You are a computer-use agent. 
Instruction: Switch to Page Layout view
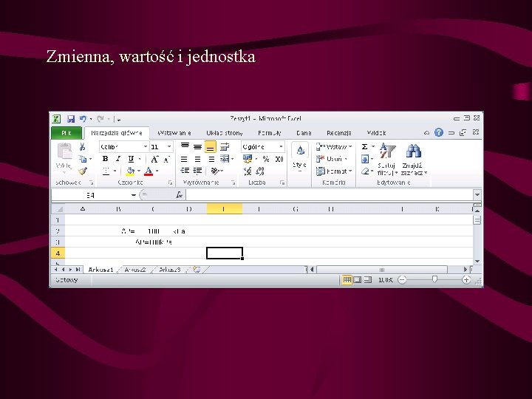coord(358,280)
